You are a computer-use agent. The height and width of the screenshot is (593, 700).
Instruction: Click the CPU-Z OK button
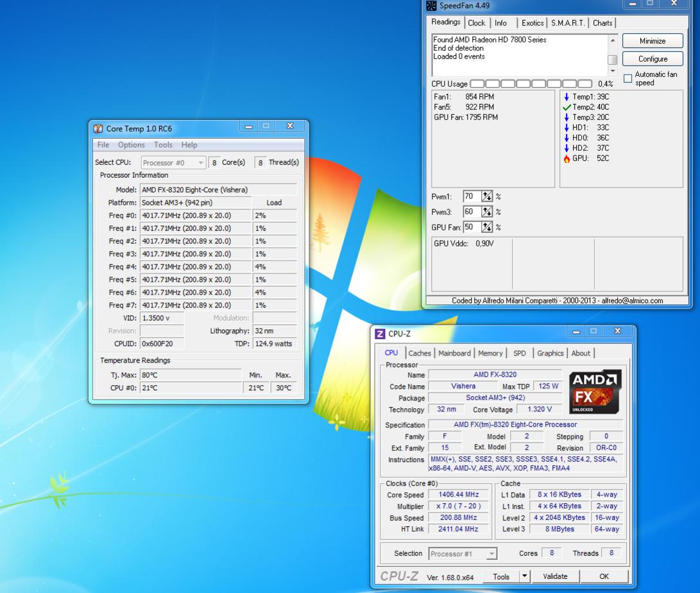(x=604, y=576)
